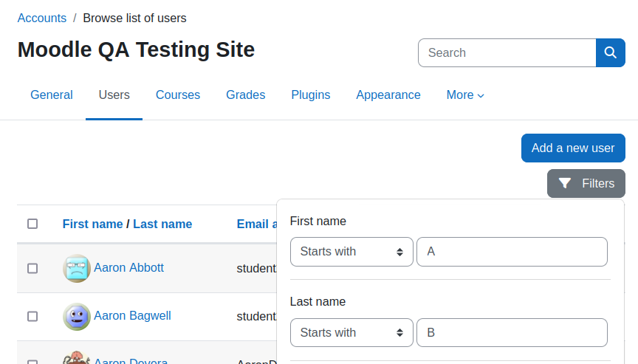Toggle the Filters button
The width and height of the screenshot is (638, 364).
[586, 183]
